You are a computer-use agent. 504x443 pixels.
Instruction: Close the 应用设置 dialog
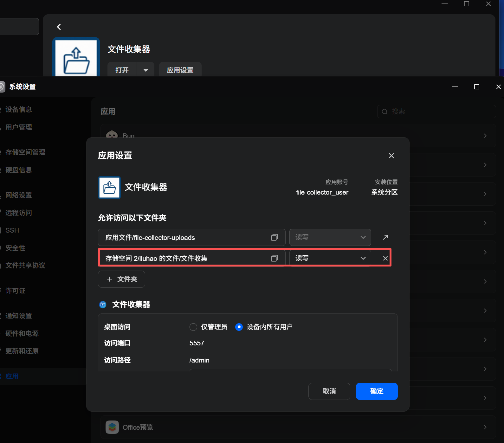pyautogui.click(x=391, y=156)
